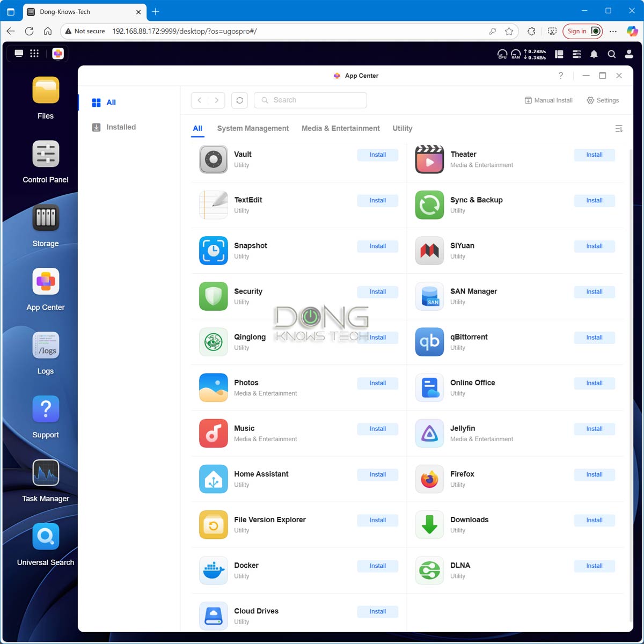Launch the Storage desktop app
644x644 pixels.
pyautogui.click(x=46, y=218)
